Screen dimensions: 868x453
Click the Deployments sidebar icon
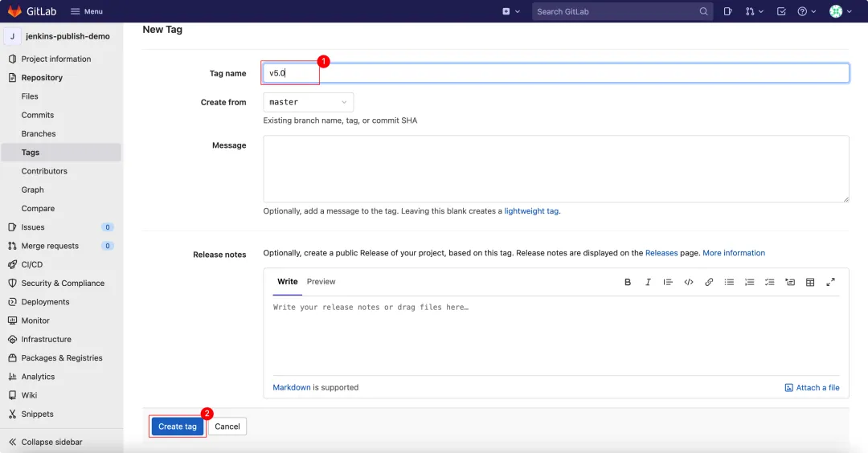(12, 302)
